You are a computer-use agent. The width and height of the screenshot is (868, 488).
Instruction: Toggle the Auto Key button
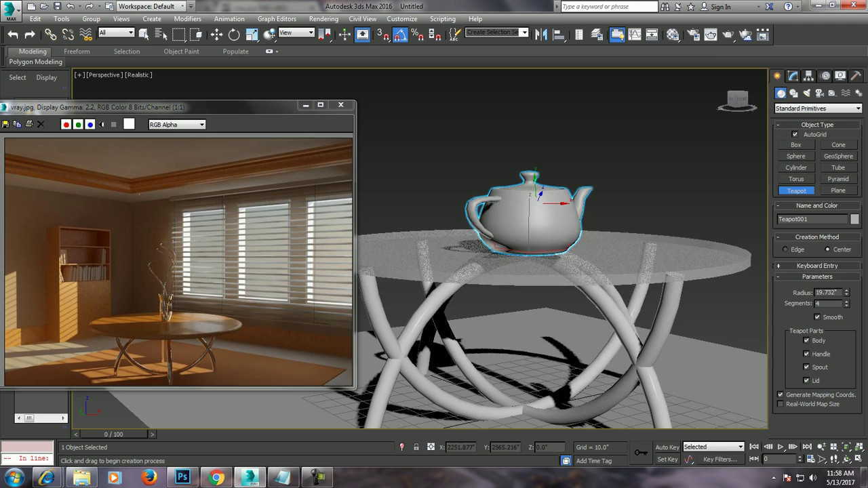click(x=667, y=447)
